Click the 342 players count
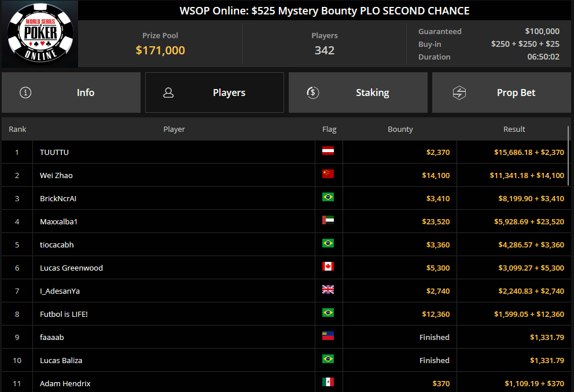 pyautogui.click(x=325, y=50)
